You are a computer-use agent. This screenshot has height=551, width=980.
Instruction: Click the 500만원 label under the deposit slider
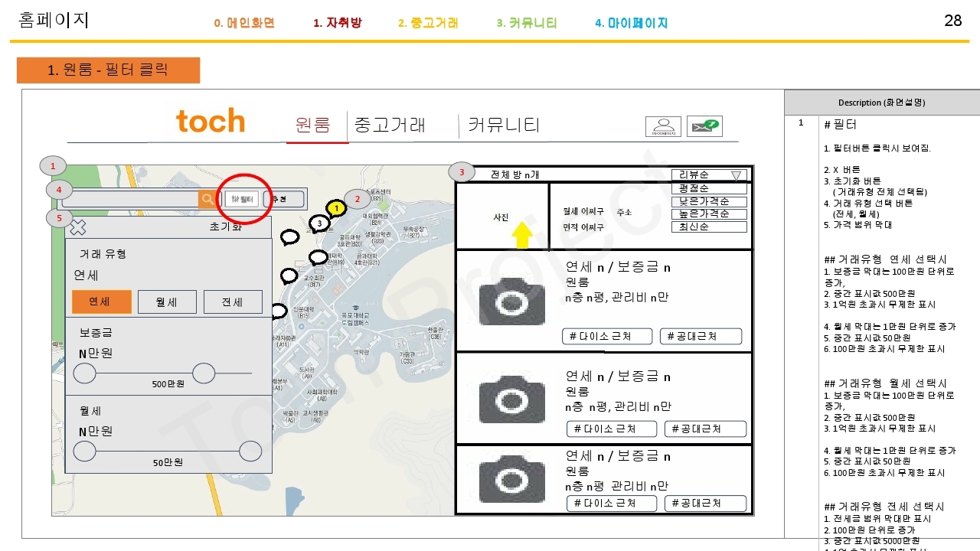pyautogui.click(x=168, y=384)
